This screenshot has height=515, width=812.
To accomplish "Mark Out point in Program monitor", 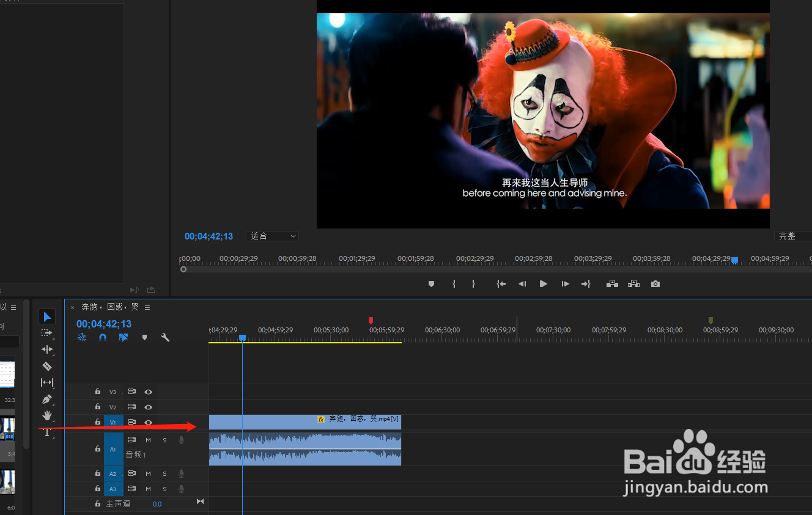I will tap(473, 284).
